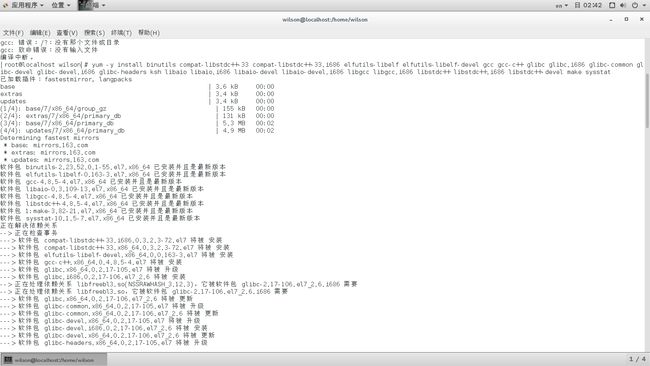Image resolution: width=650 pixels, height=366 pixels.
Task: Click the '(4/4): updates/7/x86_64/primary_db' line
Action: pyautogui.click(x=137, y=131)
